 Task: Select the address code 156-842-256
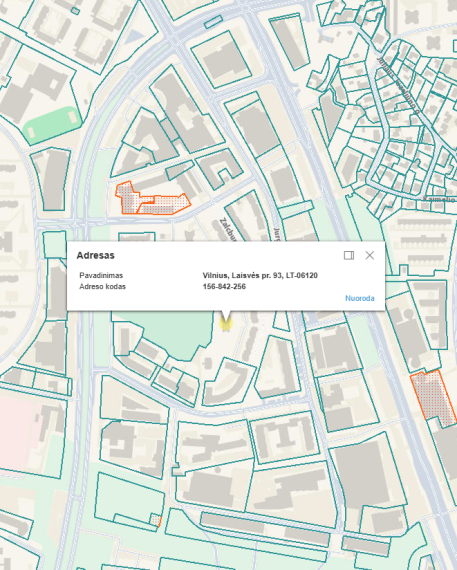(x=224, y=286)
